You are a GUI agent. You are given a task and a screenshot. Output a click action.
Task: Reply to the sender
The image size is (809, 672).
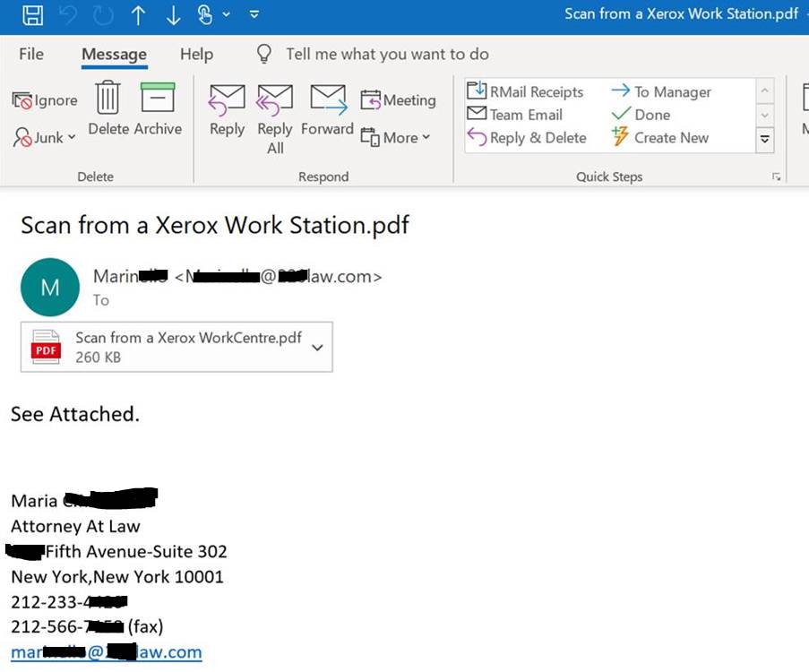(227, 111)
